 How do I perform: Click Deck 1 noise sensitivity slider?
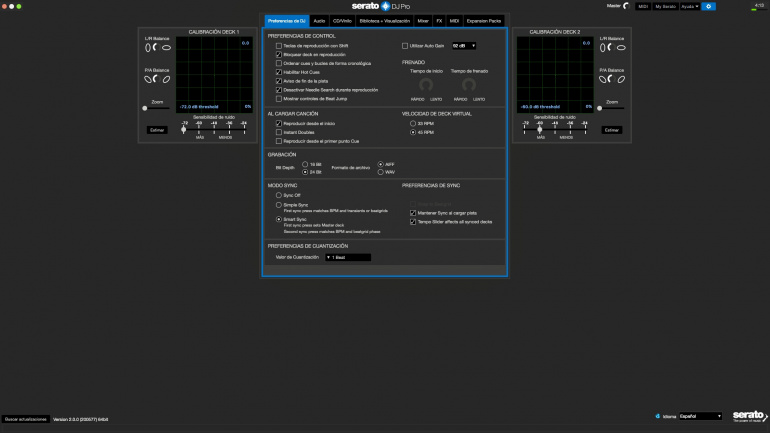pyautogui.click(x=214, y=129)
